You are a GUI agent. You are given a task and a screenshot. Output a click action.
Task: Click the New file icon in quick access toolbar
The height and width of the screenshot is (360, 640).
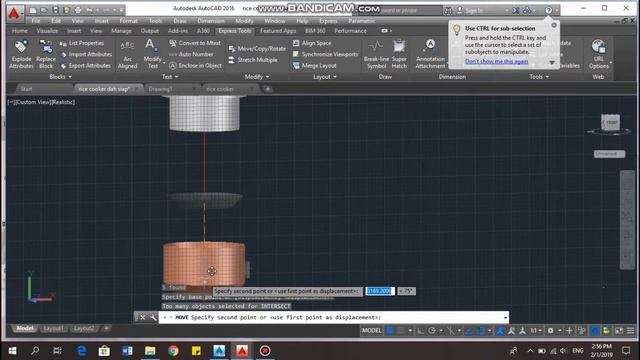click(33, 10)
